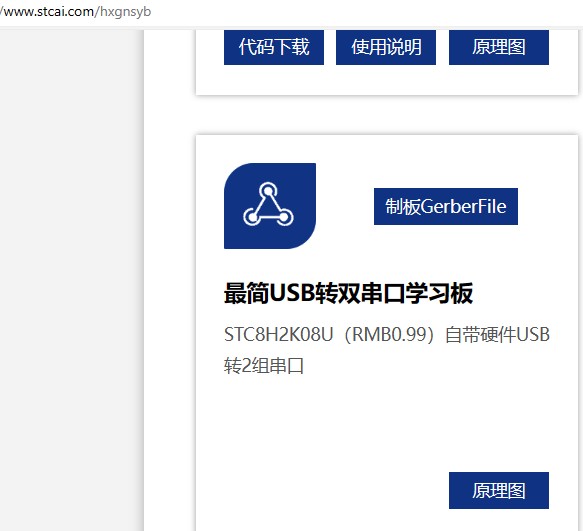Open 原理图 button next to 使用说明
Image resolution: width=583 pixels, height=531 pixels.
[x=499, y=47]
